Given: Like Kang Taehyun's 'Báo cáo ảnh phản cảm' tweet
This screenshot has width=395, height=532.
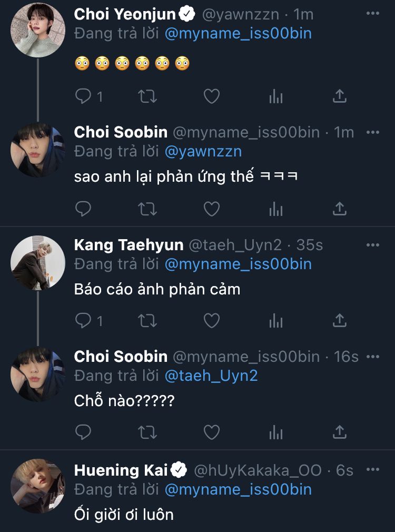Looking at the screenshot, I should tap(211, 320).
